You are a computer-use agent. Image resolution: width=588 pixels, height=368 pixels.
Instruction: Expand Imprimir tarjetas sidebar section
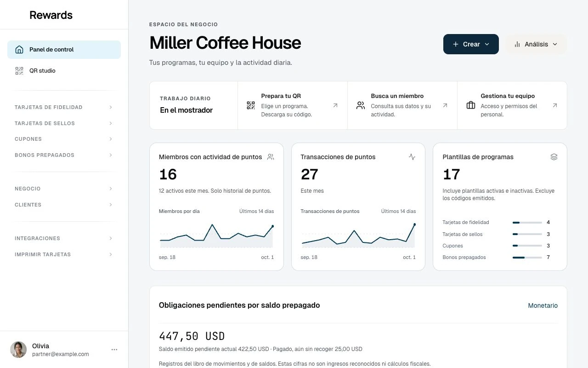click(64, 254)
